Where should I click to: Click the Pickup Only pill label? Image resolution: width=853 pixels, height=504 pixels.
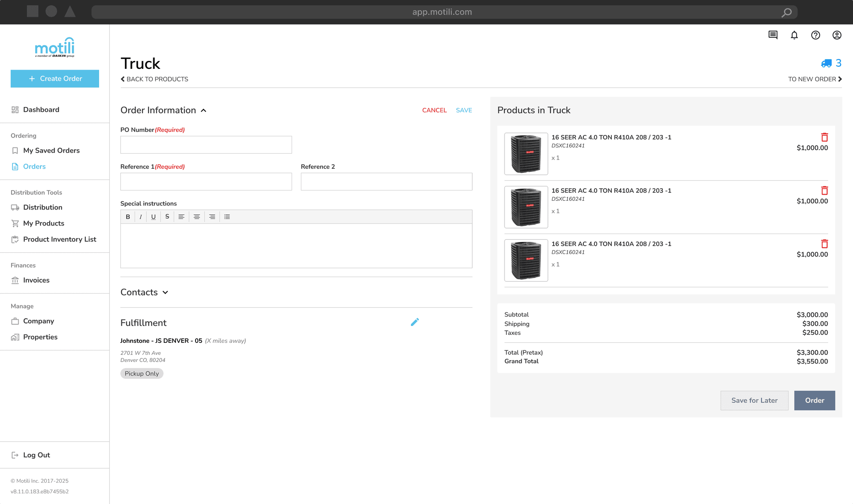tap(142, 373)
